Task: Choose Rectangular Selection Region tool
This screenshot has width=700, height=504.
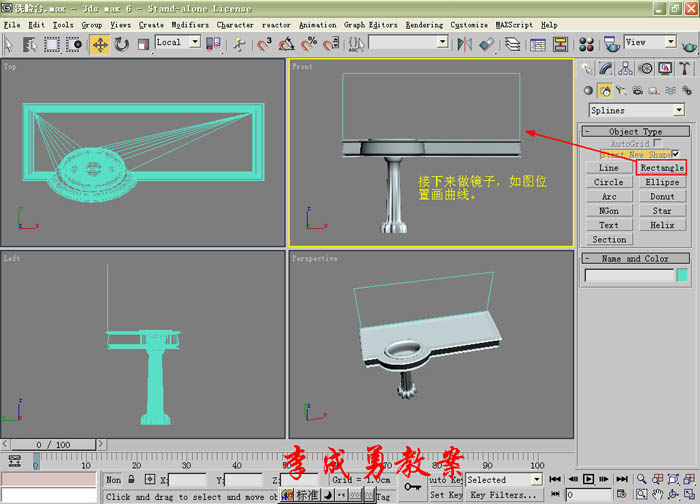Action: 51,44
